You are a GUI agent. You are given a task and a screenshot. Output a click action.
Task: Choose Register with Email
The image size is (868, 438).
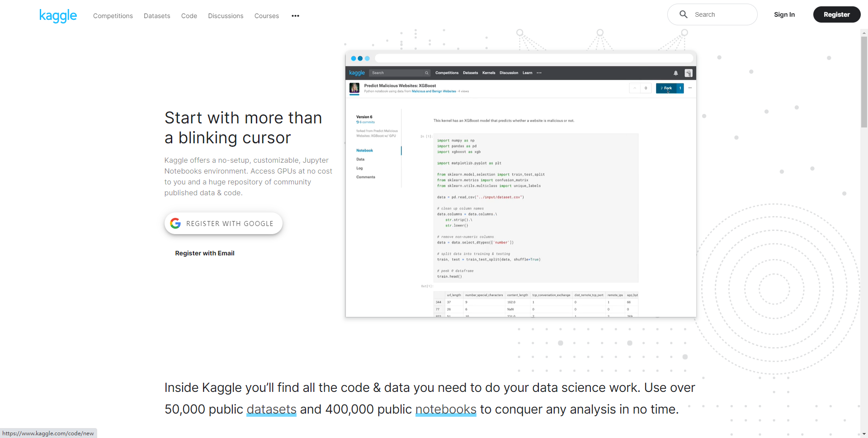[205, 253]
